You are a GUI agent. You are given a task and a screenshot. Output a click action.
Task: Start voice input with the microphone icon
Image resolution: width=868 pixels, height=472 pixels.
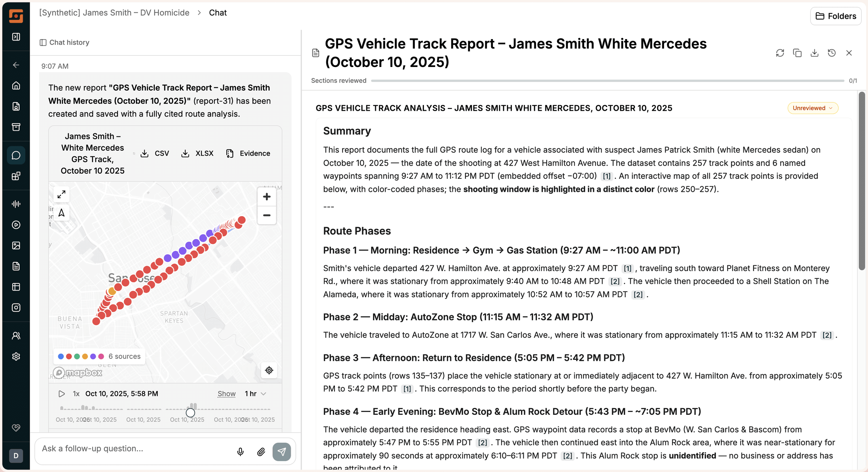241,451
